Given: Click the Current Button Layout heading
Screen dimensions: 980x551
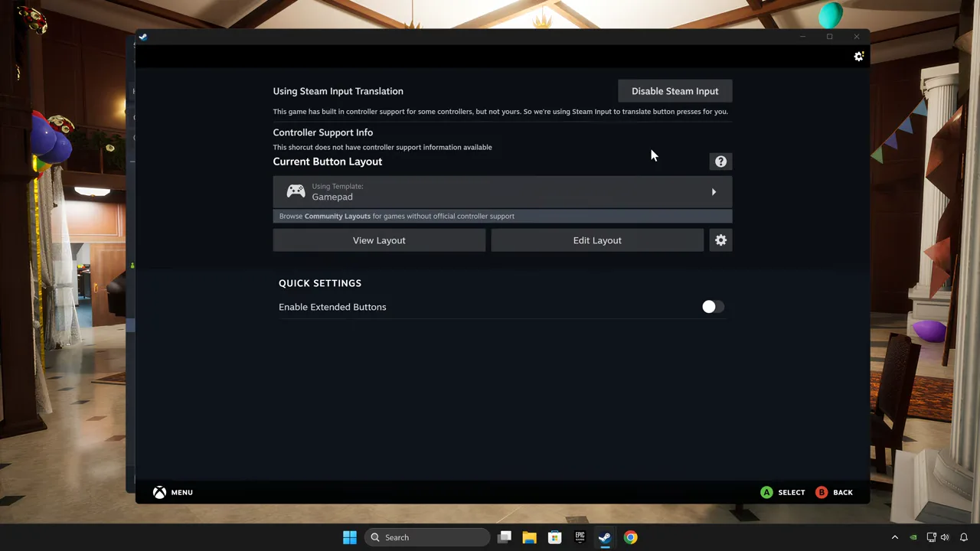Looking at the screenshot, I should click(x=328, y=161).
